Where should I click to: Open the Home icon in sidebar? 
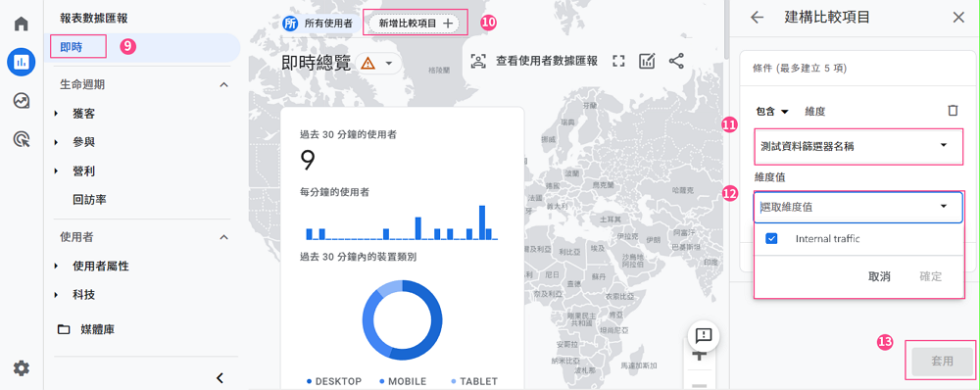pyautogui.click(x=22, y=24)
